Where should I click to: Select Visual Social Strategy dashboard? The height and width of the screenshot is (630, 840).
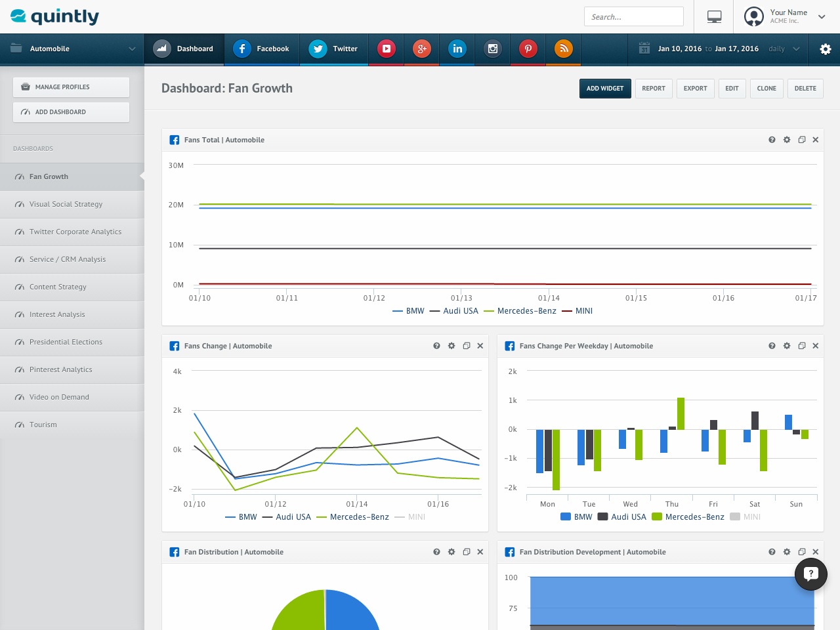tap(72, 204)
